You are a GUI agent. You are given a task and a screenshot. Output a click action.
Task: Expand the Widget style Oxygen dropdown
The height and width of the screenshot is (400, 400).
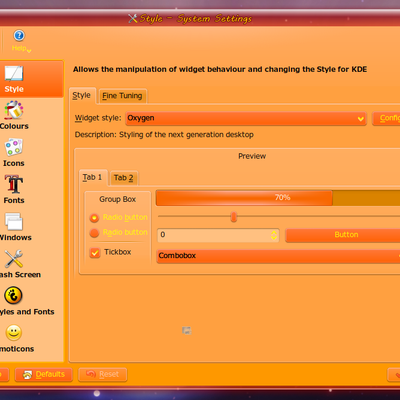point(246,118)
